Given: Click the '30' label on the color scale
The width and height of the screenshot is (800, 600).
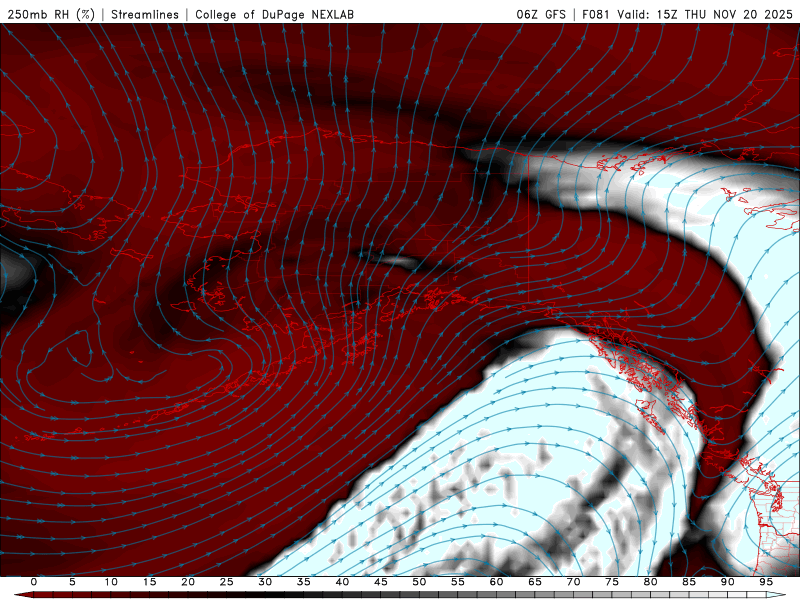Looking at the screenshot, I should tap(265, 582).
